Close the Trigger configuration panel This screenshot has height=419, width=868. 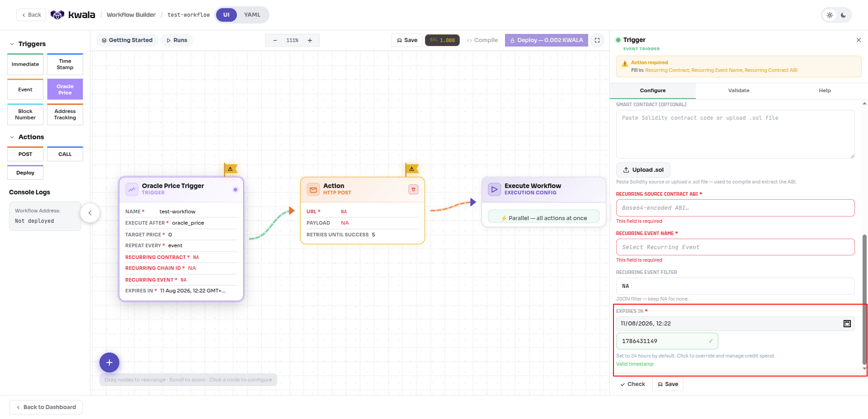pos(859,40)
